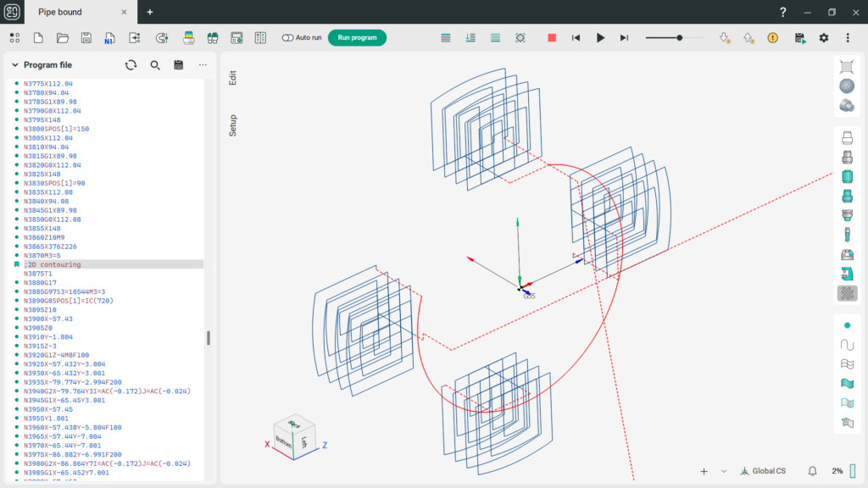Image resolution: width=868 pixels, height=488 pixels.
Task: Refresh the program file panel
Action: (x=131, y=64)
